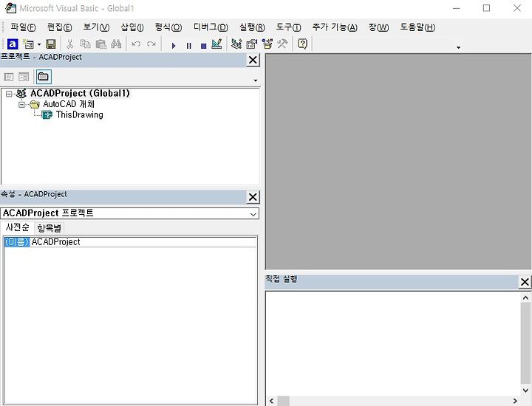Click inside the 직접 실행 text area
This screenshot has width=532, height=406.
392,343
